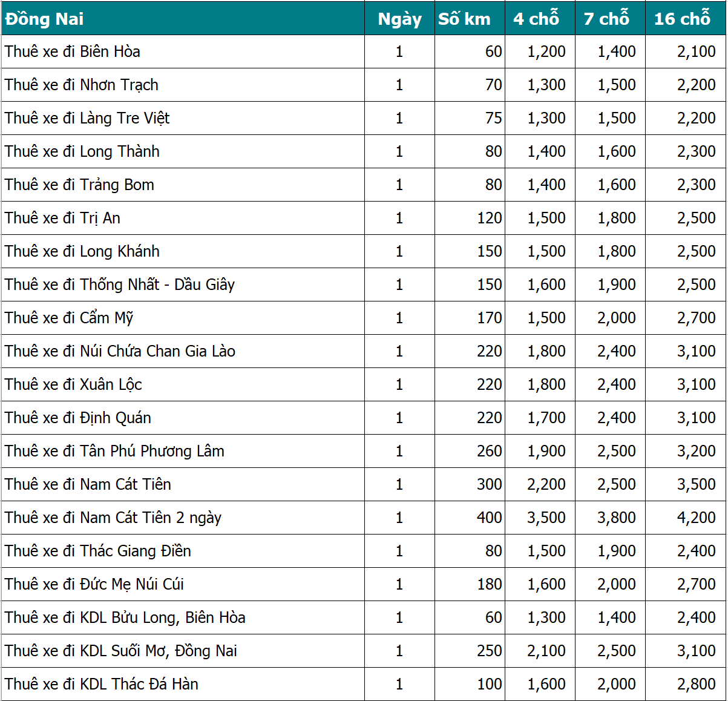
Task: Select 'Thuê xe đi Thống Nhất - Dầu Giây'
Action: click(120, 285)
